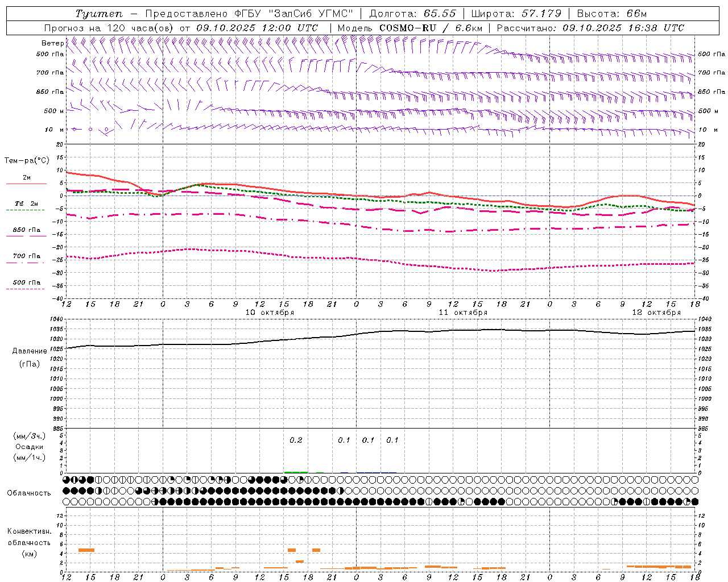The image size is (728, 582).
Task: Click the Модель COSMO-RU / 6.6км label
Action: click(x=409, y=28)
